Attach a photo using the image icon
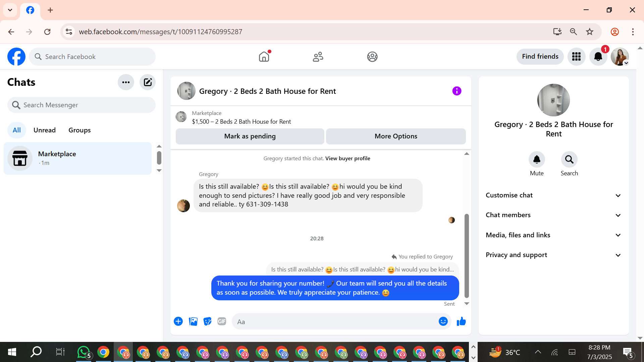Viewport: 644px width, 362px height. 193,321
